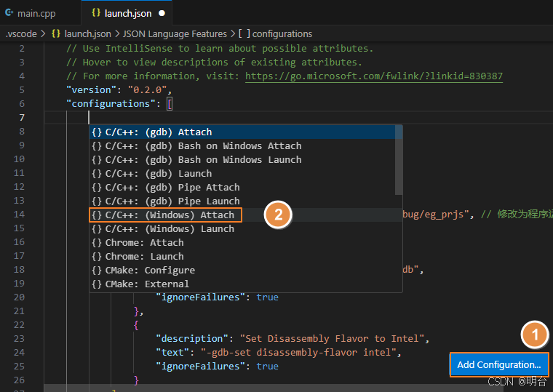Viewport: 553px width, 392px height.
Task: Click line number 22 in gutter
Action: (19, 324)
